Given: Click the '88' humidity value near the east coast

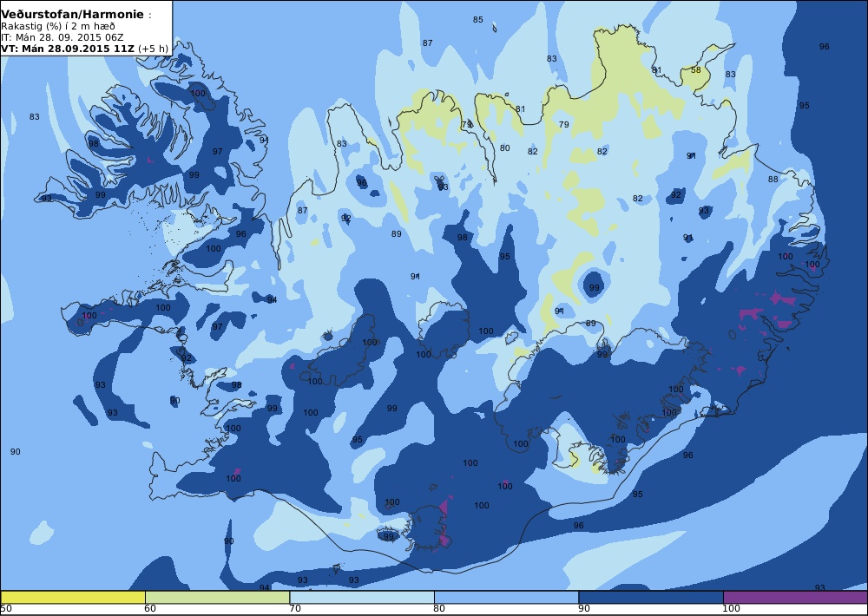Looking at the screenshot, I should (x=773, y=179).
